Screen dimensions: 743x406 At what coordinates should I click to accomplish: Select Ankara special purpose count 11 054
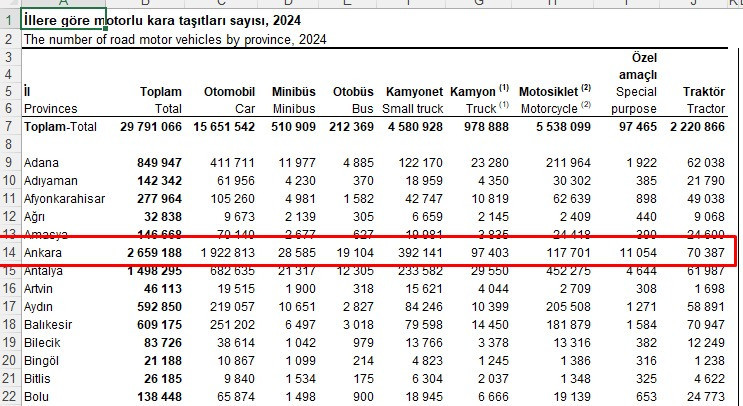tap(638, 253)
